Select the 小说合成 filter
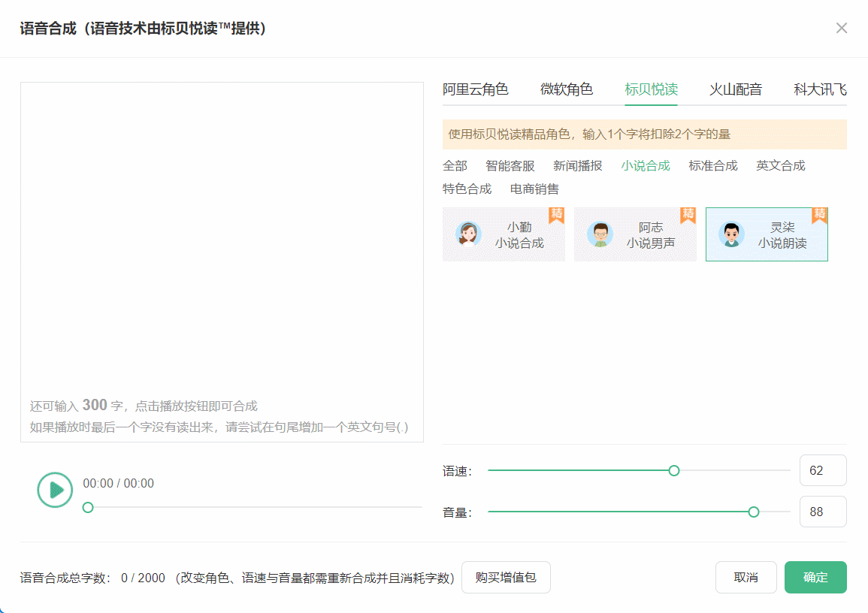 (x=646, y=166)
